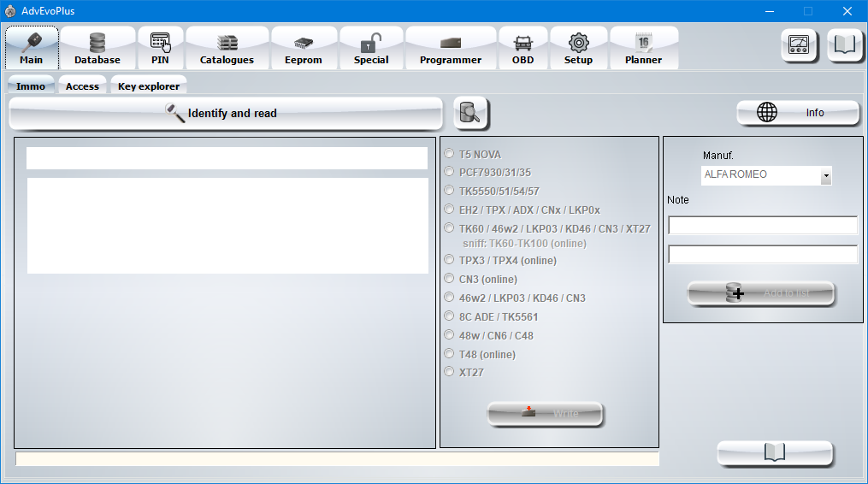Switch to the Access tab

[82, 86]
